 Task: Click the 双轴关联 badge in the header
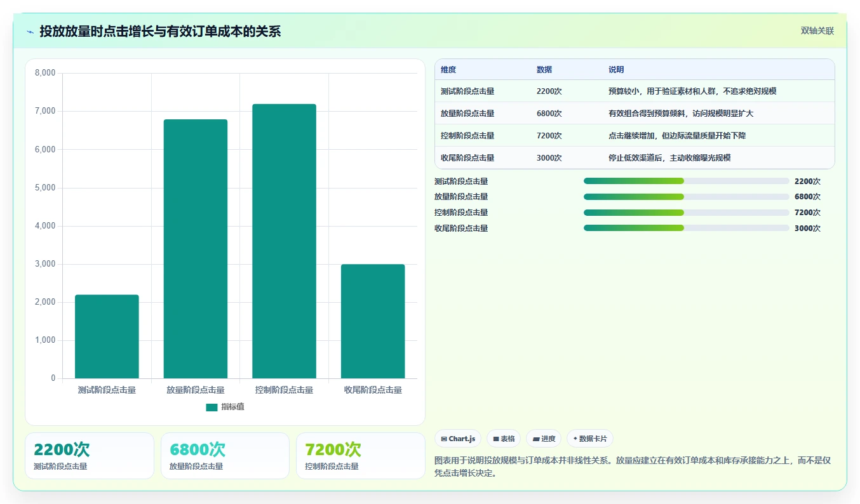(817, 30)
